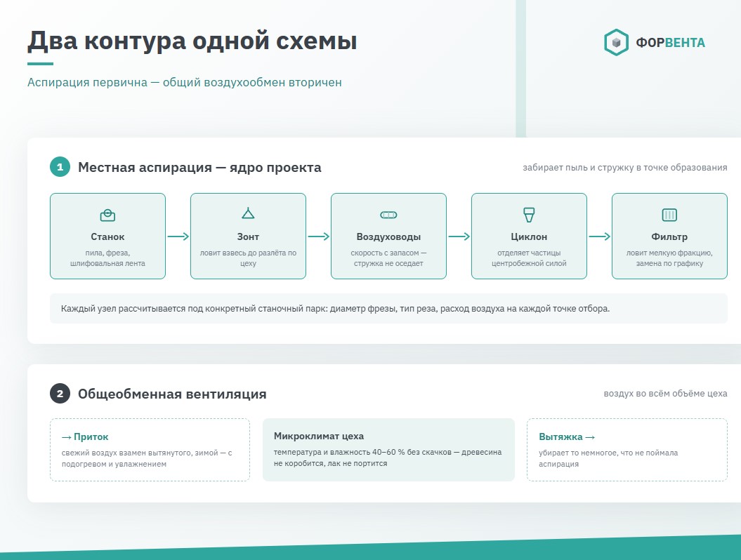
Task: Click the Фильтр grid icon
Action: 669,215
